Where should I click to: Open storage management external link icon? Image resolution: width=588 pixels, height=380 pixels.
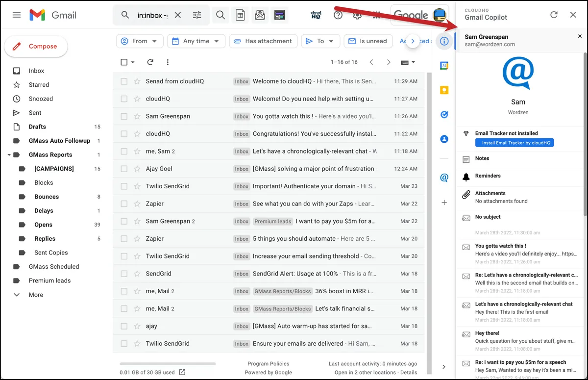pos(182,372)
